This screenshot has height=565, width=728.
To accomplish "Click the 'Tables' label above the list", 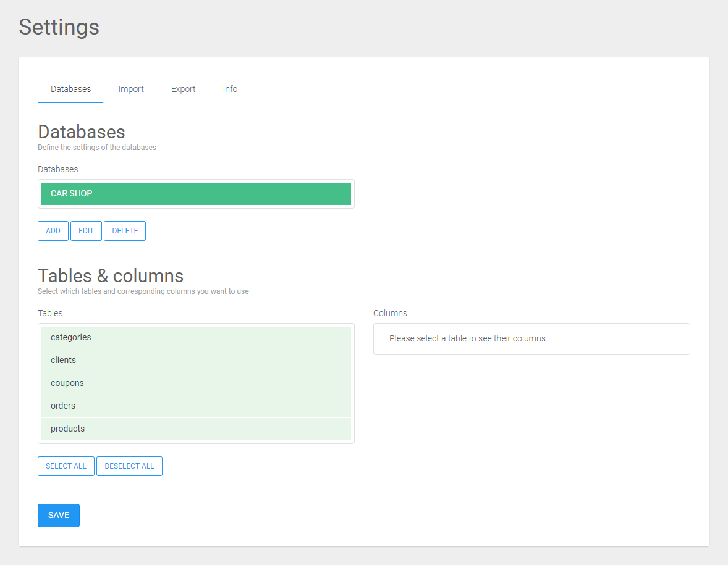I will coord(50,313).
